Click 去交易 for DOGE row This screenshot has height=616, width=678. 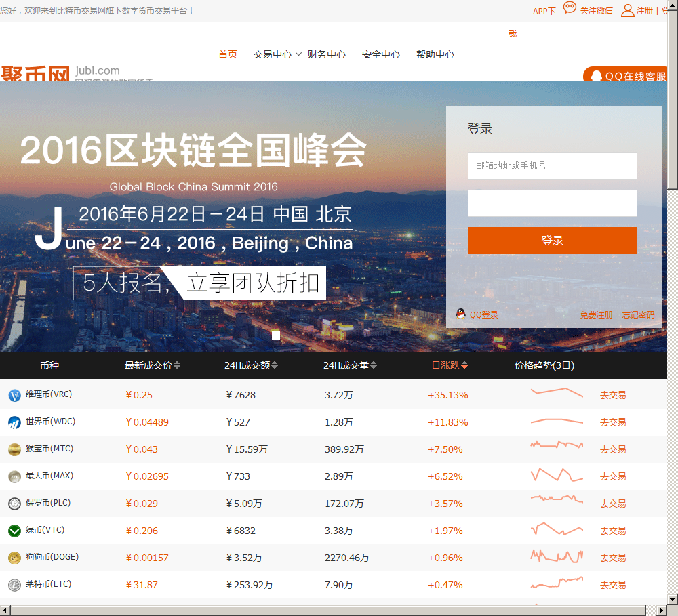coord(613,558)
